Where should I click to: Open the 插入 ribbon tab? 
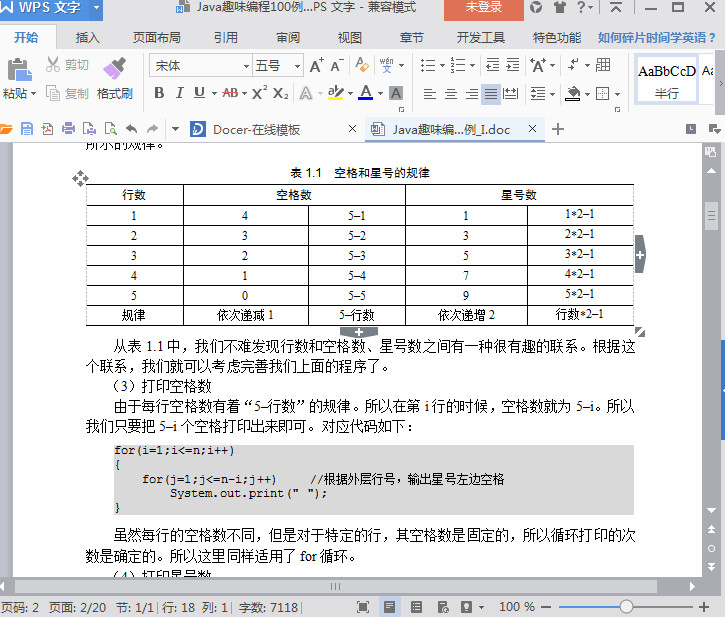click(x=87, y=37)
